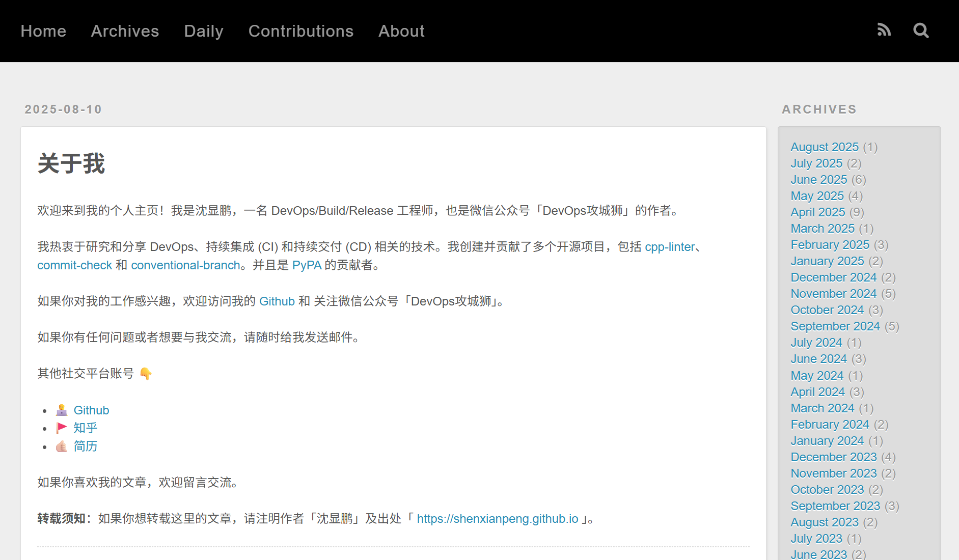
Task: Open the conventional-branch link
Action: click(x=185, y=265)
